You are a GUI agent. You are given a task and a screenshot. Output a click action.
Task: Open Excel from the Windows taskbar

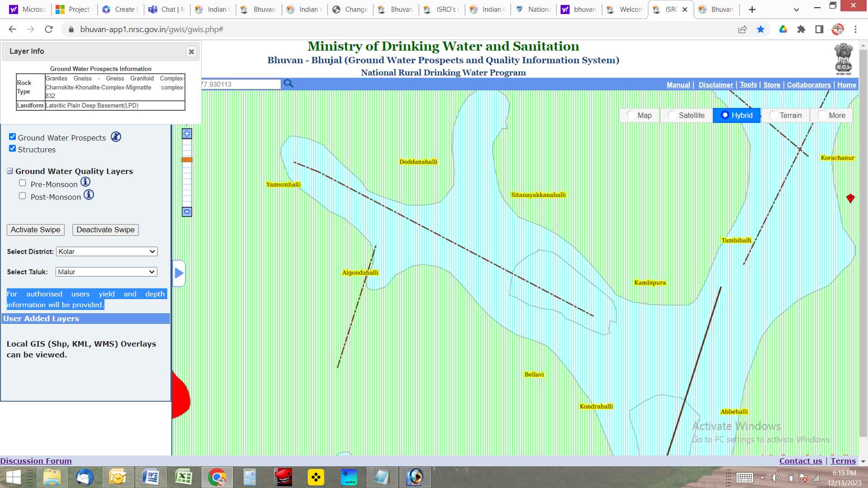point(184,477)
